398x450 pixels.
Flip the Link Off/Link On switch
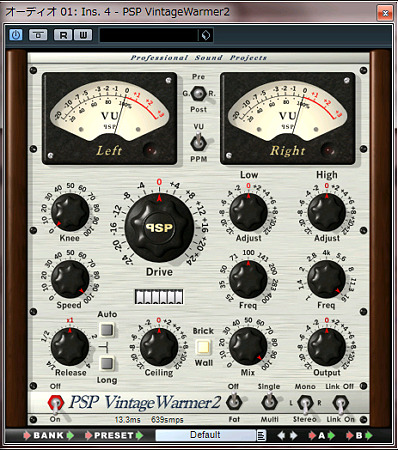point(340,403)
